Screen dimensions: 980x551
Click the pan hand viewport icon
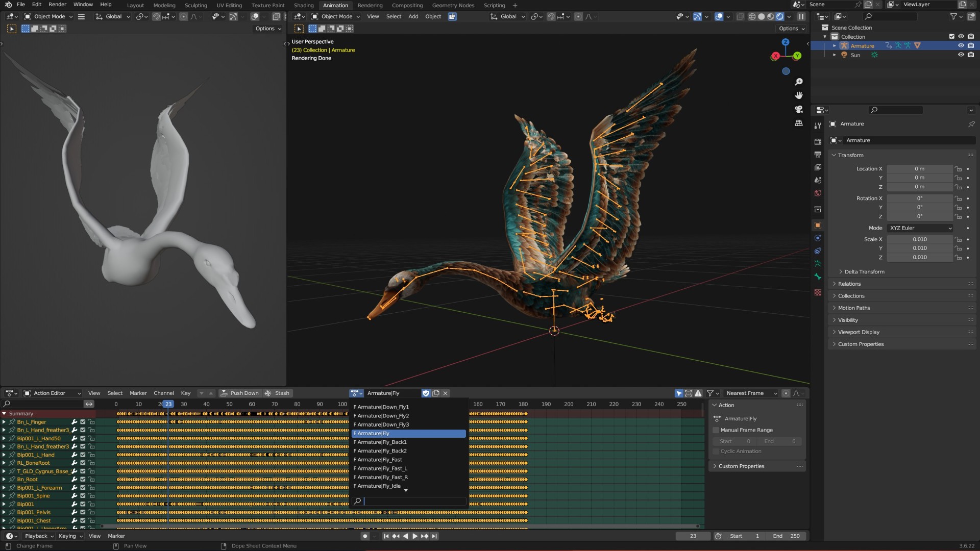coord(799,95)
